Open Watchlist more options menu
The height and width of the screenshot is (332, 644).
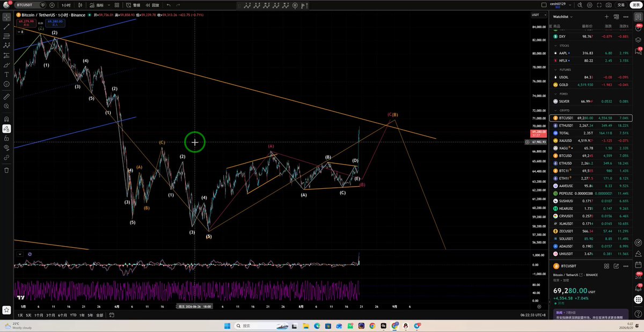(626, 17)
